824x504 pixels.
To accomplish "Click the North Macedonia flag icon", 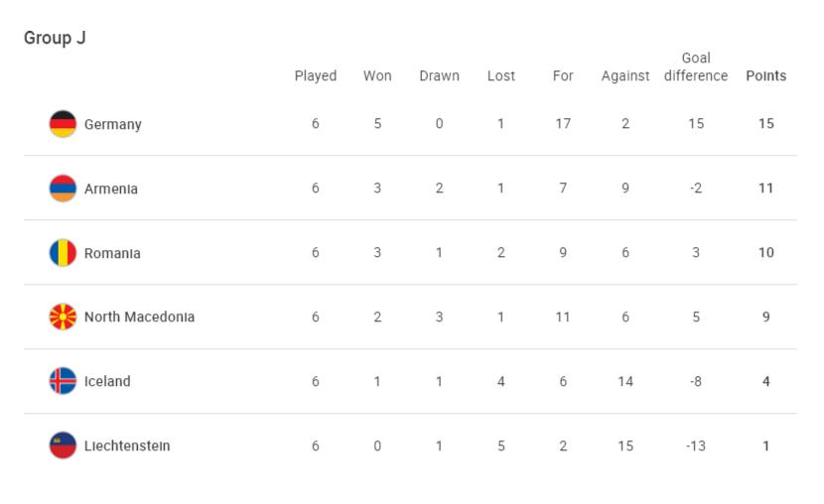I will click(x=64, y=317).
